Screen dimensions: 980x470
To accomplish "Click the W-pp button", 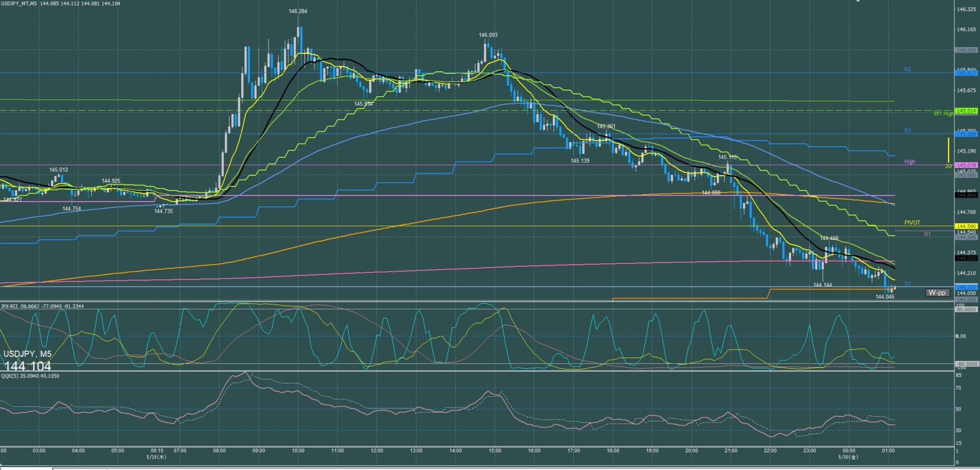I will (937, 293).
